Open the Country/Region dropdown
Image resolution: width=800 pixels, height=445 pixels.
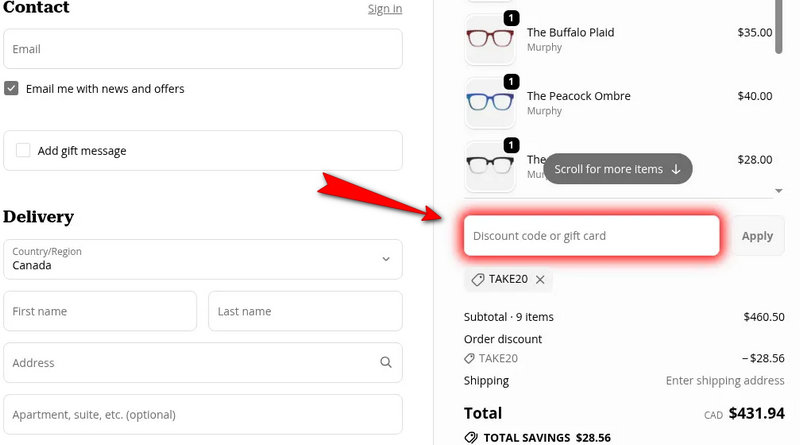coord(203,259)
